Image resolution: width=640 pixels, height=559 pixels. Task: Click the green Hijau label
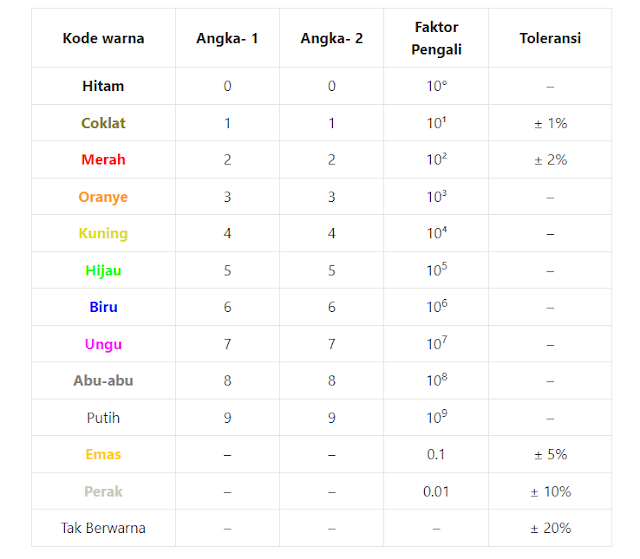click(x=103, y=271)
